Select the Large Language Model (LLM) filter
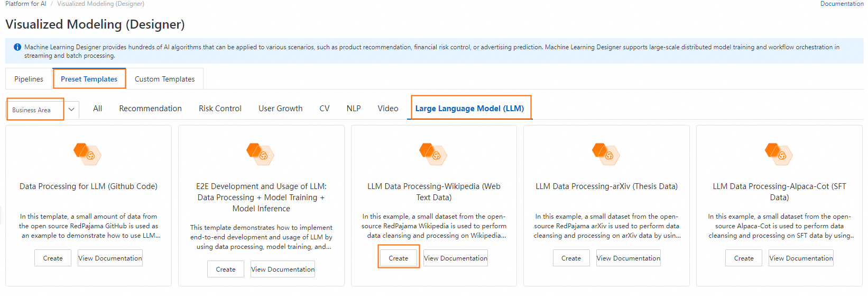Image resolution: width=868 pixels, height=296 pixels. coord(469,109)
